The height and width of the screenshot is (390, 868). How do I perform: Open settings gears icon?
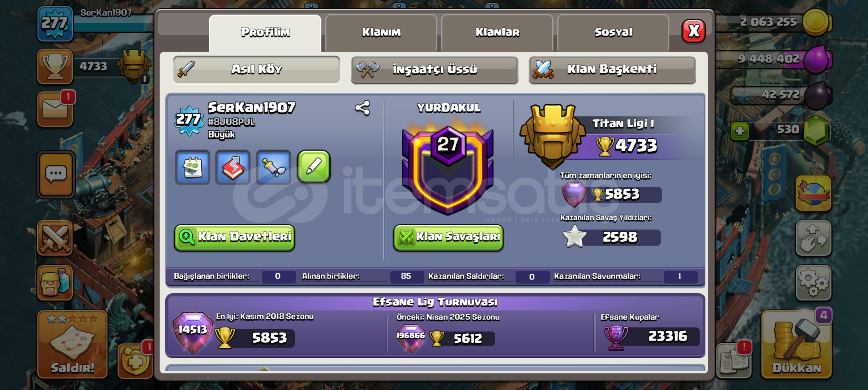pos(813,283)
